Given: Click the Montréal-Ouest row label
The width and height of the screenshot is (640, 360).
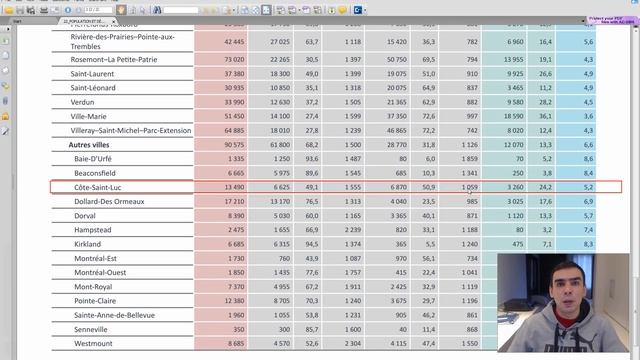Looking at the screenshot, I should [x=100, y=273].
